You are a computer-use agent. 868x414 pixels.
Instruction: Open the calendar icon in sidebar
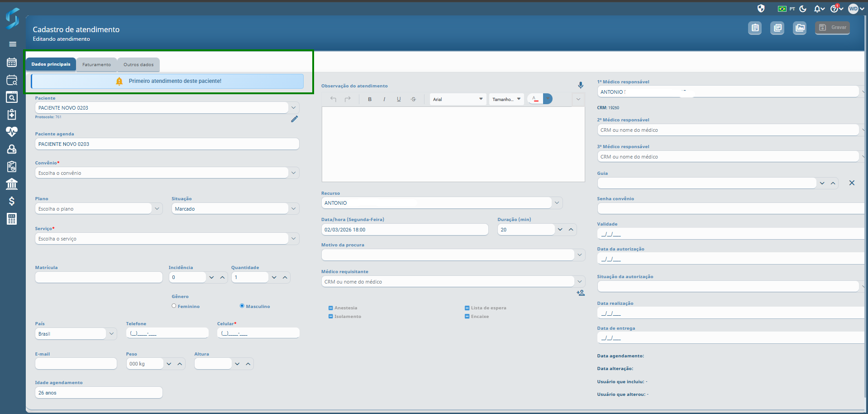[12, 63]
